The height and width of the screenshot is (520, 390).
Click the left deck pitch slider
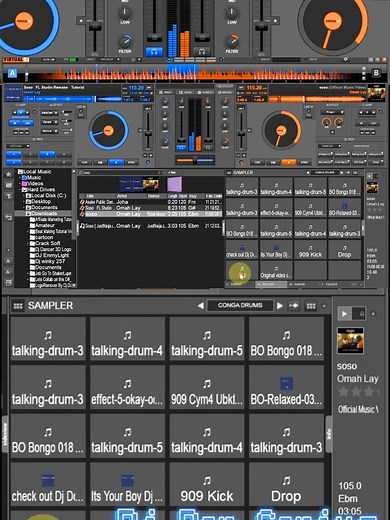point(148,128)
